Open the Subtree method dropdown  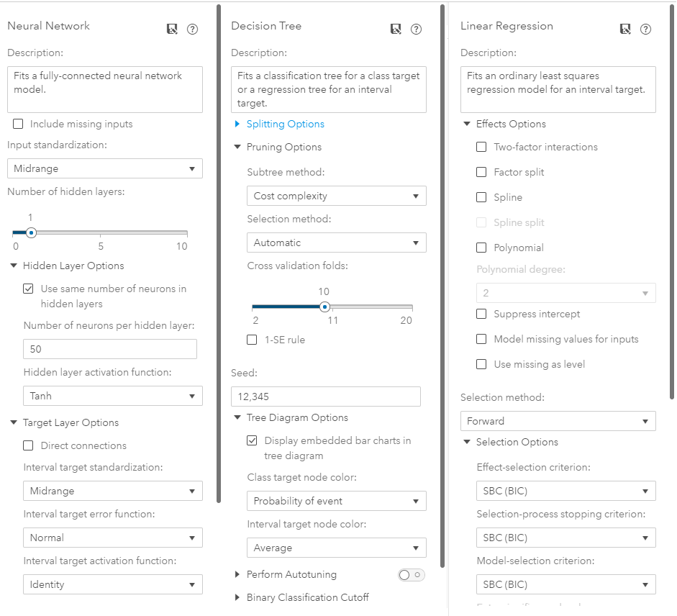[x=336, y=195]
